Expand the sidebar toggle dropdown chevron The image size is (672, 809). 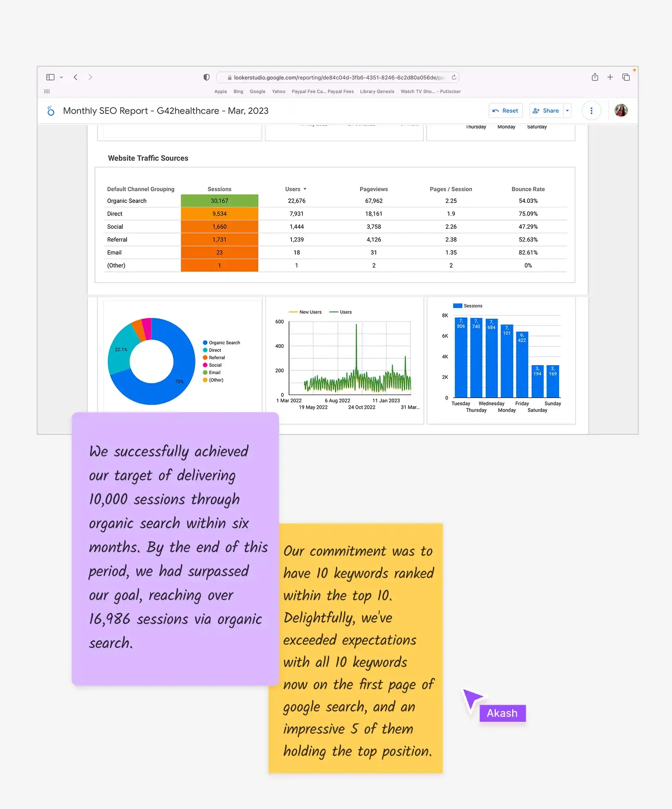[62, 77]
